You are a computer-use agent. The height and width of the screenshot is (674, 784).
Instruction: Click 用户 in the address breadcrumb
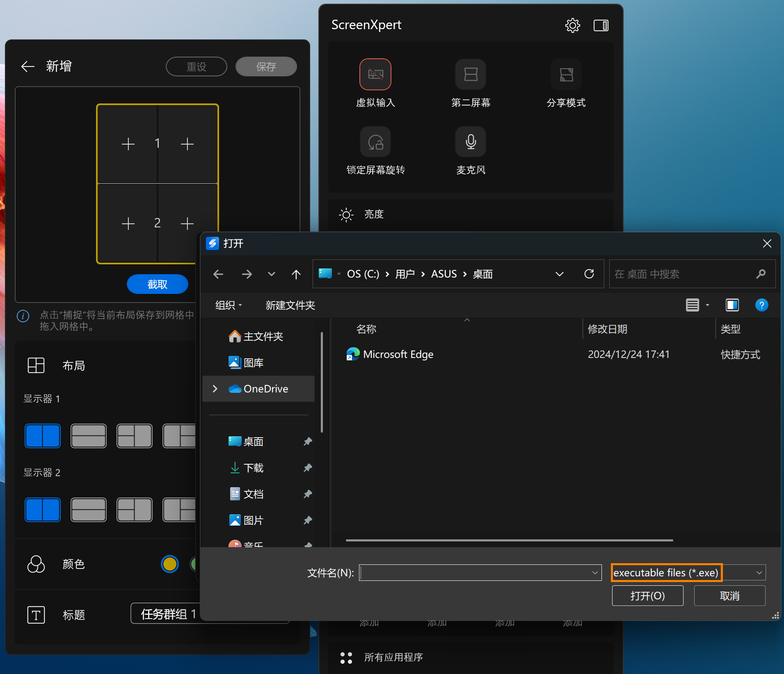[405, 274]
